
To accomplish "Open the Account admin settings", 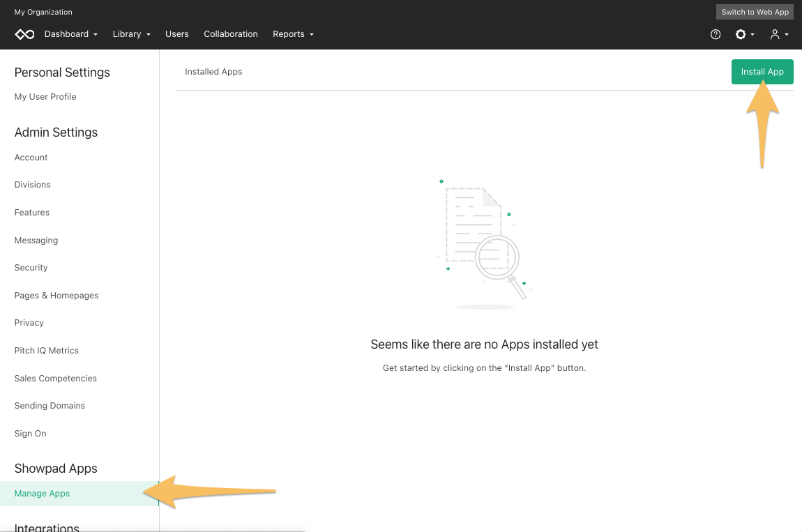I will click(x=31, y=158).
